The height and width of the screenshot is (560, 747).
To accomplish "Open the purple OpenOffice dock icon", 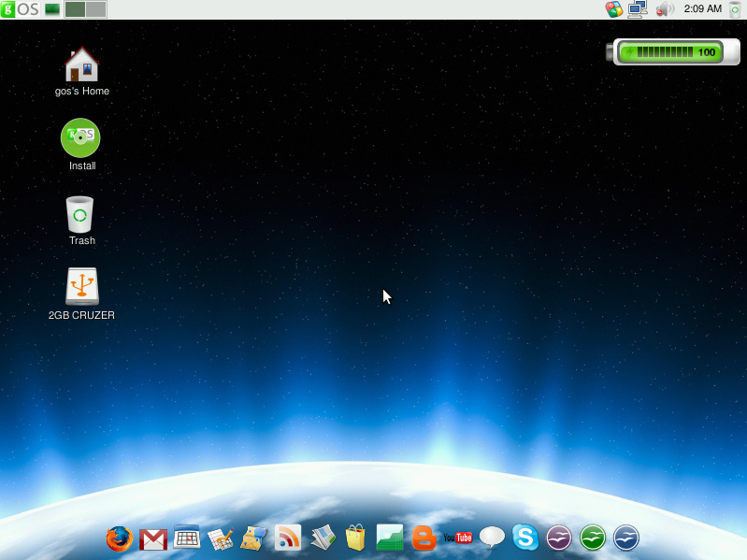I will [x=559, y=538].
